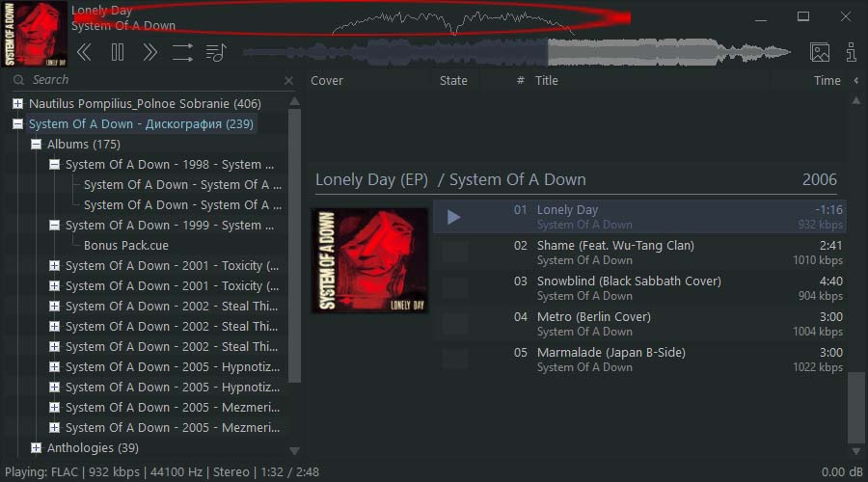This screenshot has width=868, height=482.
Task: Expand the first 2001 Toxicity node
Action: click(x=54, y=266)
